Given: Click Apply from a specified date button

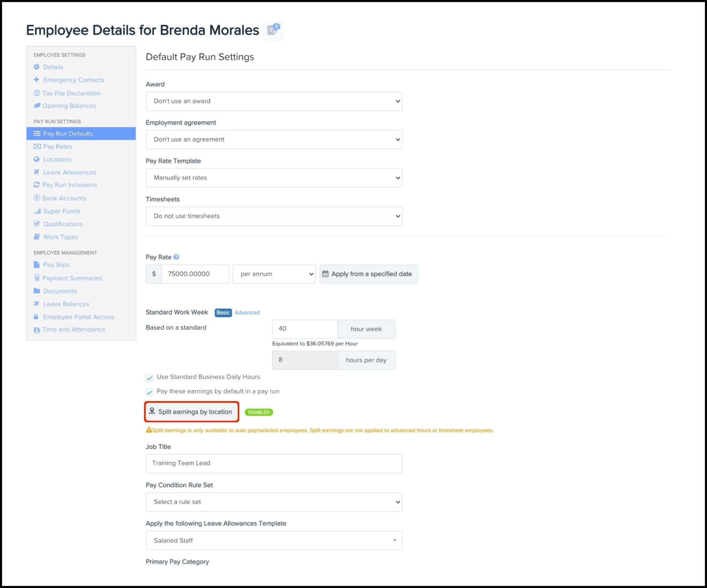Looking at the screenshot, I should 368,274.
